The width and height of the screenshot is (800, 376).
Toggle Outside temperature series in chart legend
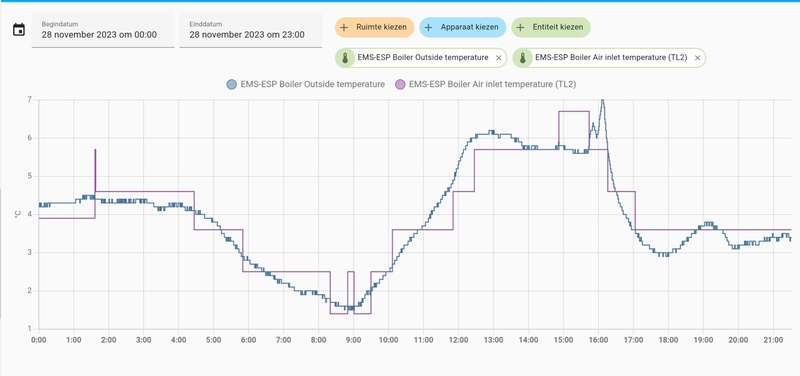click(306, 84)
